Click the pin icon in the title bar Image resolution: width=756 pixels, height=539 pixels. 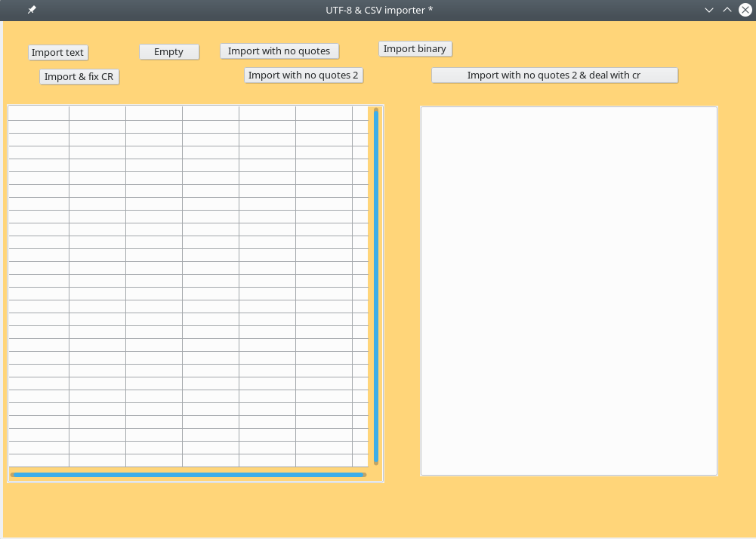pyautogui.click(x=32, y=10)
